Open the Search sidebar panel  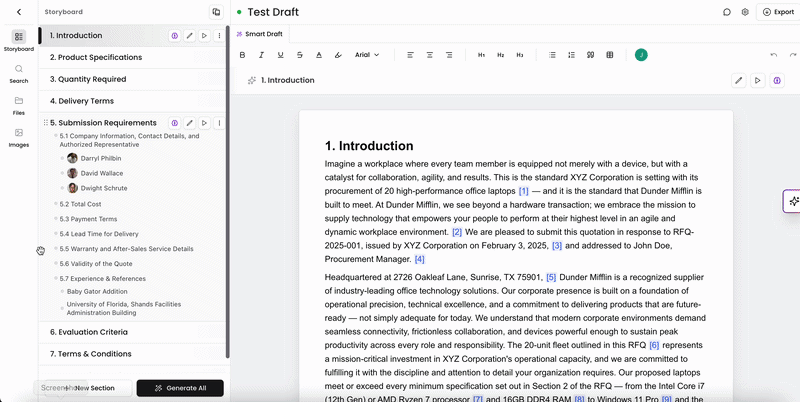(x=19, y=73)
